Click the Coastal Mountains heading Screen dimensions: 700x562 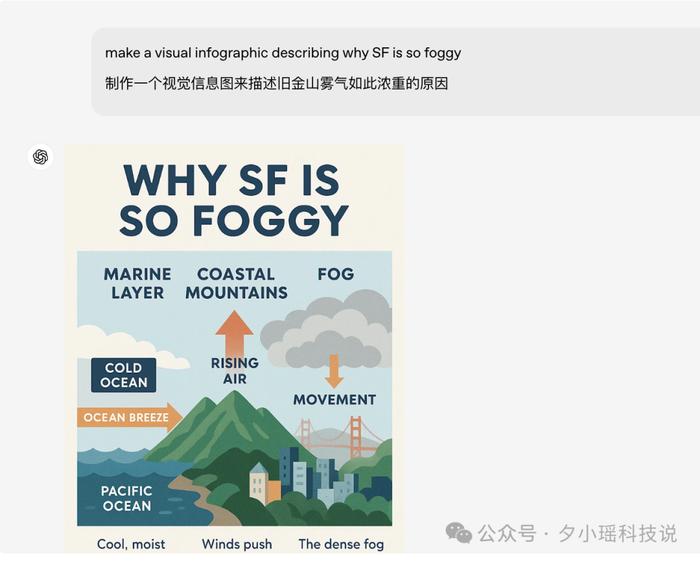(x=236, y=283)
